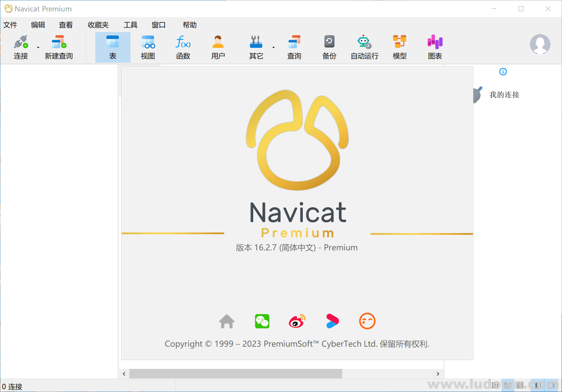Close the Navicat Premium window
The height and width of the screenshot is (392, 562).
[548, 9]
